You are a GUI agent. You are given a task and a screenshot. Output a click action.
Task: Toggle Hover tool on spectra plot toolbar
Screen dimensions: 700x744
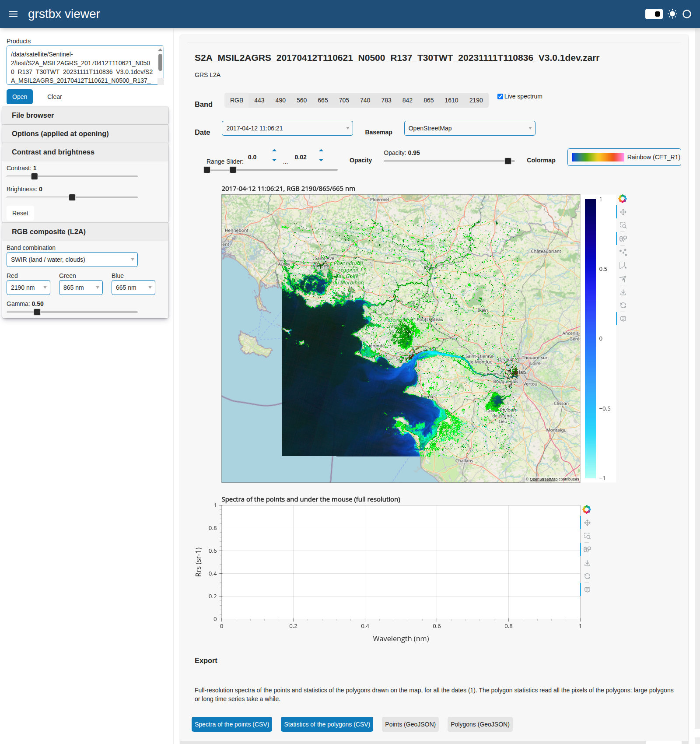pyautogui.click(x=587, y=590)
